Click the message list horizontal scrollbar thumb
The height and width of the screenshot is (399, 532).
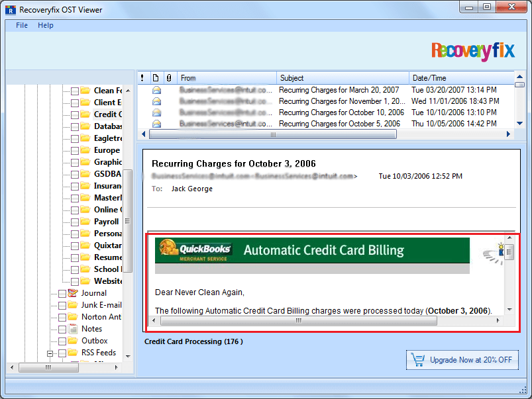tap(273, 134)
